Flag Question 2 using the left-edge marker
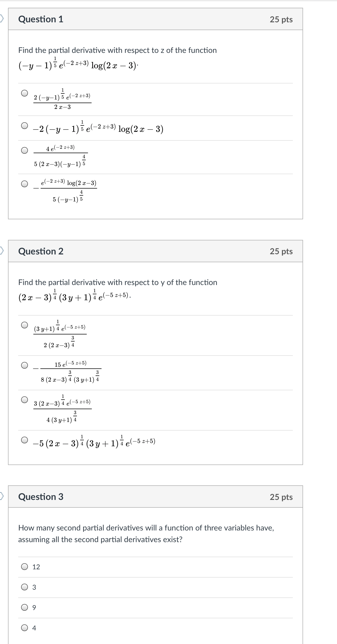Viewport: 337px width, 644px height. pos(2,250)
